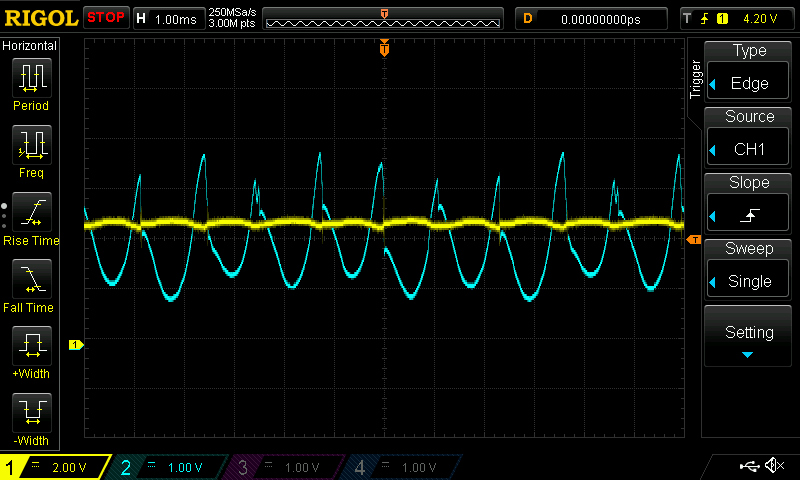Click the trigger level 4.20 V readout
This screenshot has width=800, height=480.
[760, 19]
